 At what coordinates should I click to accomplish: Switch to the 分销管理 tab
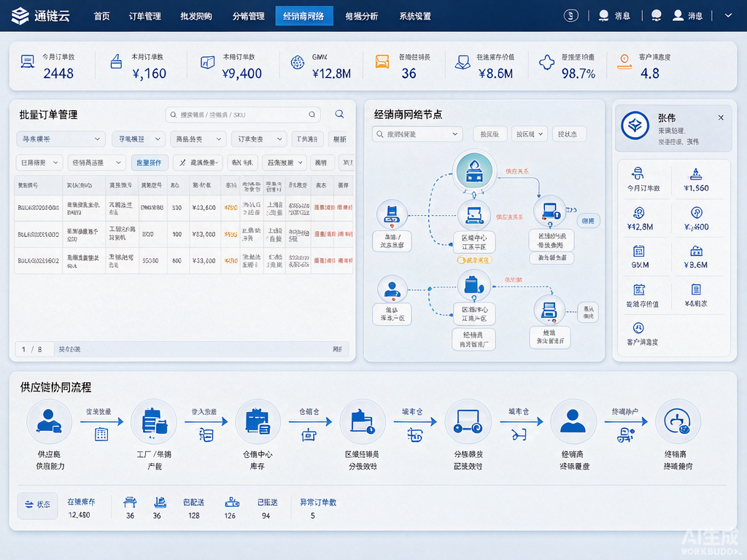(x=248, y=16)
